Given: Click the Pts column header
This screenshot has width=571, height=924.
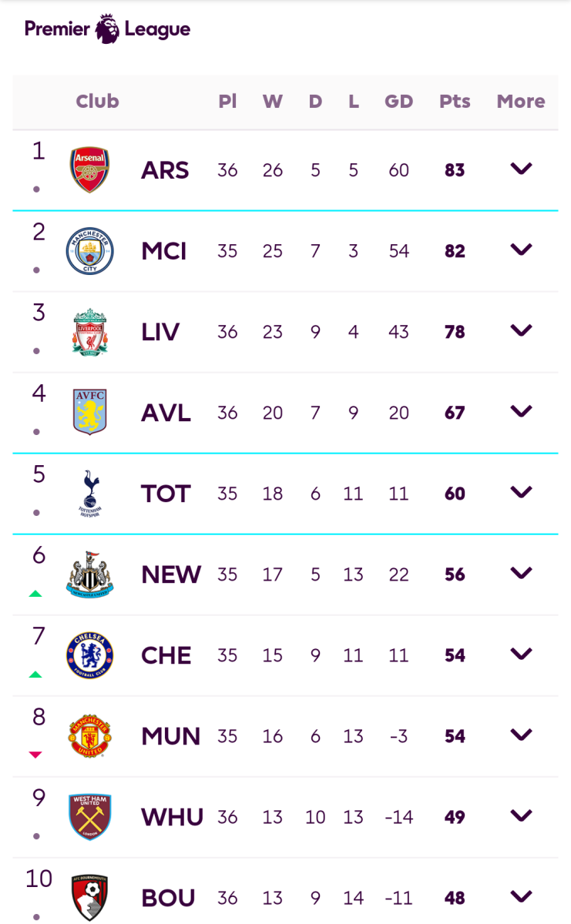Looking at the screenshot, I should [x=455, y=102].
